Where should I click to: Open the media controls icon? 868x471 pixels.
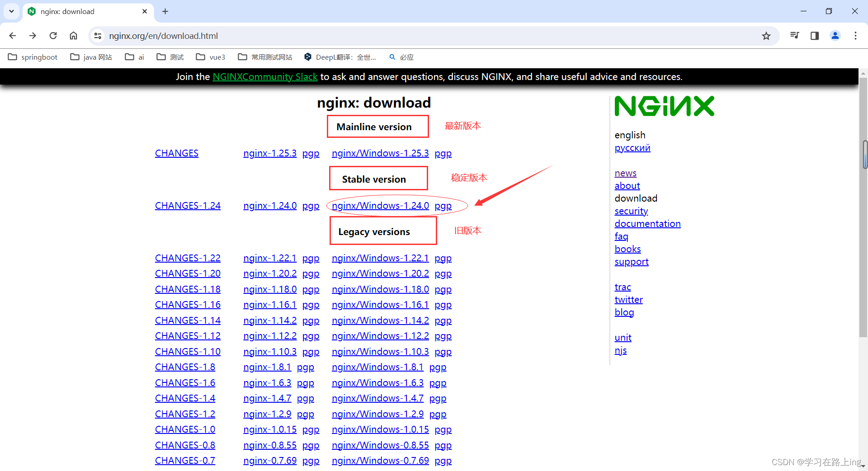click(794, 36)
